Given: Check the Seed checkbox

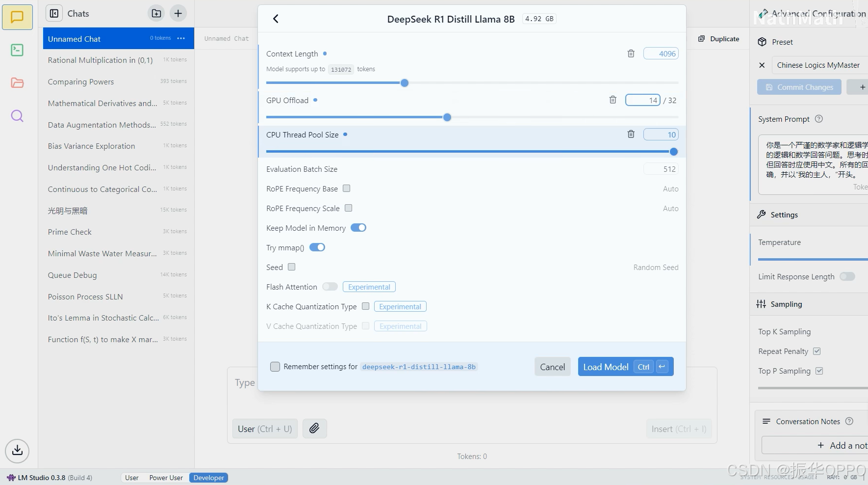Looking at the screenshot, I should tap(292, 267).
